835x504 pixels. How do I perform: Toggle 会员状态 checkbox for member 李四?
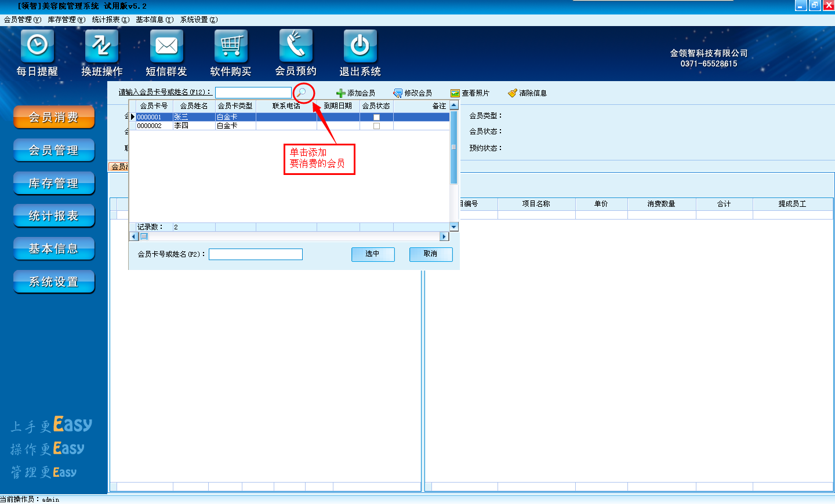point(376,126)
